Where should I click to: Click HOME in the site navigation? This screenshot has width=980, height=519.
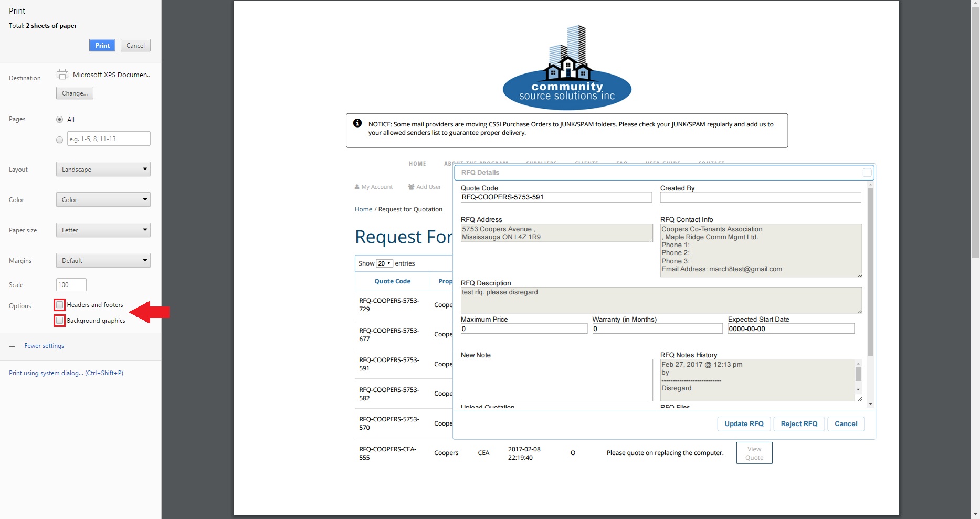pyautogui.click(x=417, y=164)
